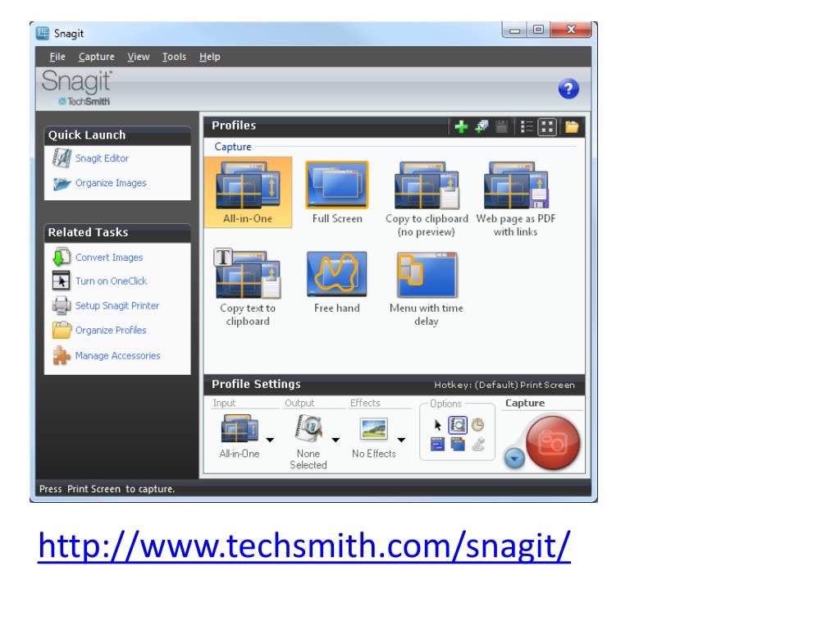The width and height of the screenshot is (840, 630).
Task: Open the profile wizard icon in Profiles toolbar
Action: [x=482, y=127]
